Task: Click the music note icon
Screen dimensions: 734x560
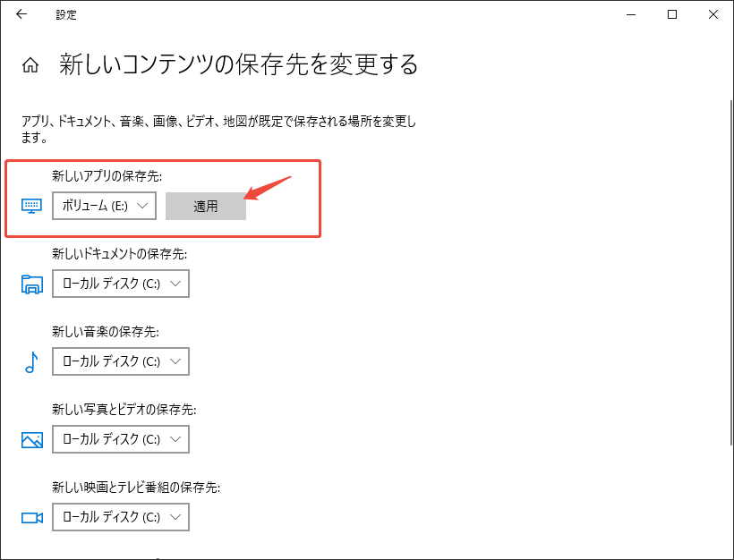Action: pyautogui.click(x=31, y=362)
